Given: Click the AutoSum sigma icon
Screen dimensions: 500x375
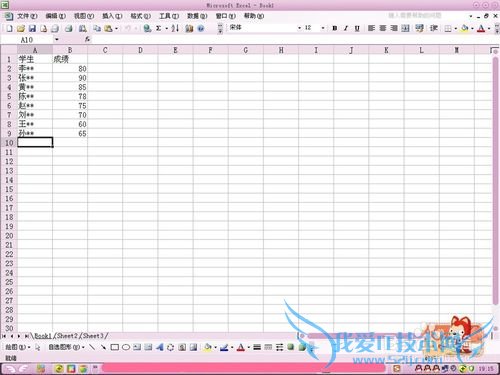Looking at the screenshot, I should coord(159,28).
